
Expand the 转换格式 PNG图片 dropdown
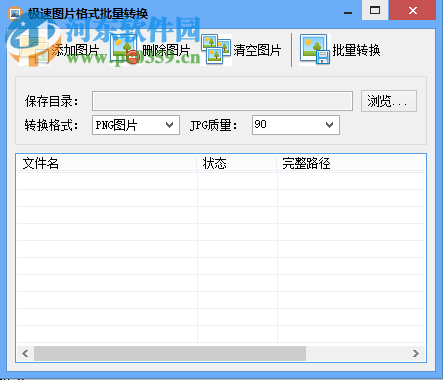[136, 125]
